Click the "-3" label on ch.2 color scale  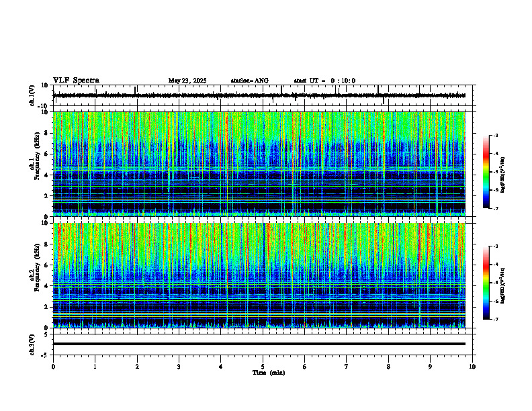496,246
